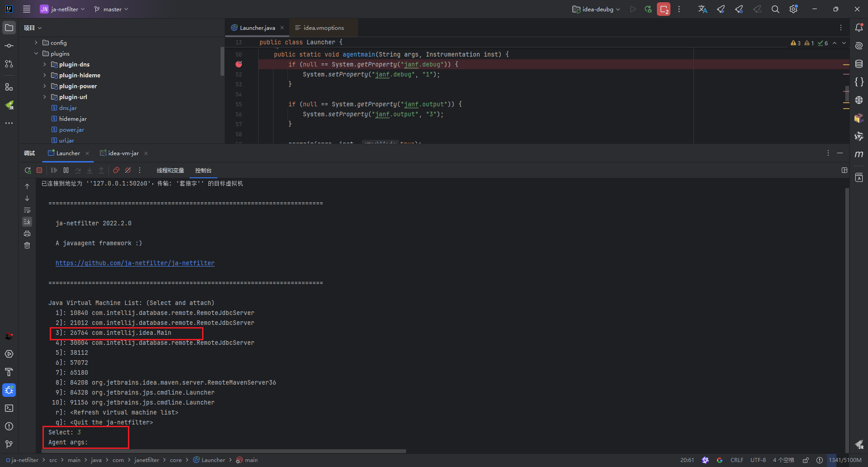This screenshot has width=868, height=467.
Task: Open master branch dropdown
Action: pyautogui.click(x=111, y=9)
